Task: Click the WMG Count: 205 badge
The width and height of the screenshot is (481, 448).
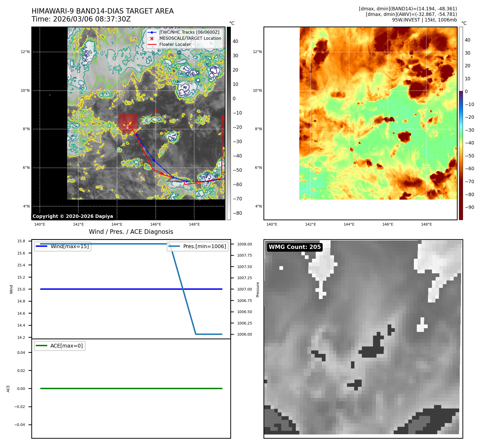Action: tap(294, 247)
